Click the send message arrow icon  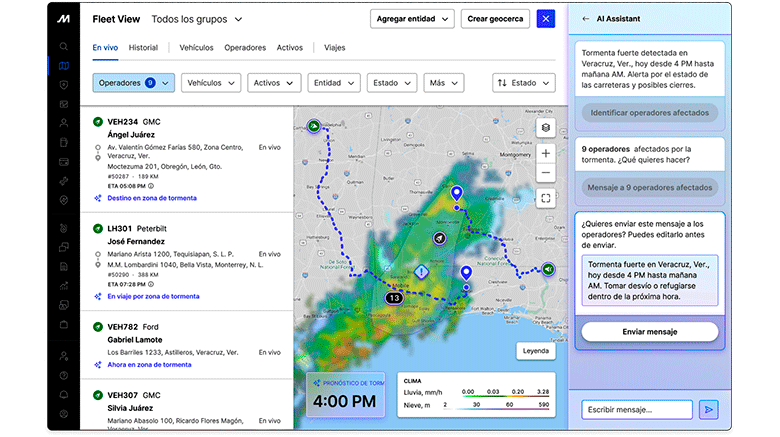709,409
